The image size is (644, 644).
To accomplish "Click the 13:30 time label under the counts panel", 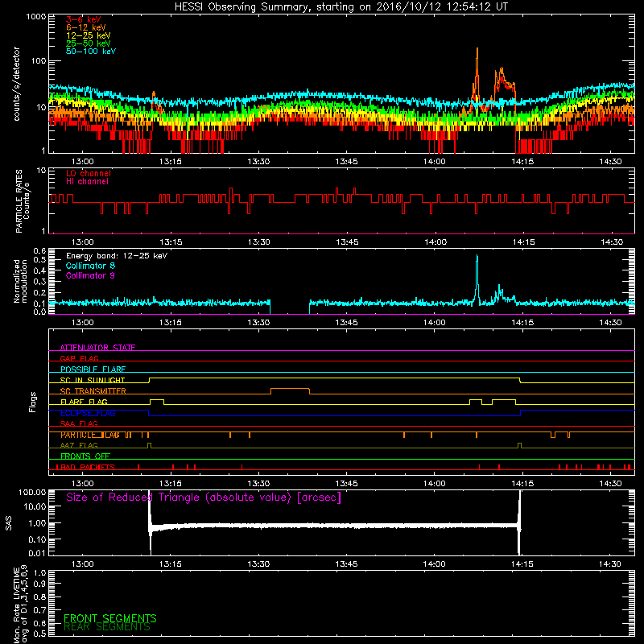I will [258, 162].
